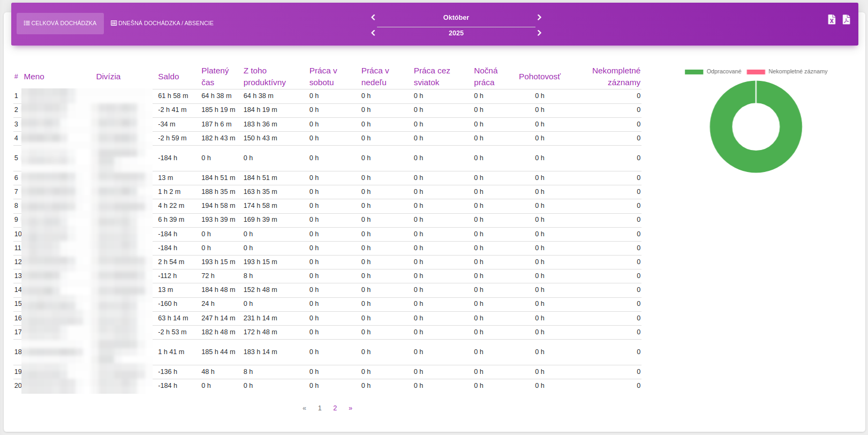The width and height of the screenshot is (868, 435).
Task: Select productive time 150 h 43 m
Action: (x=260, y=138)
